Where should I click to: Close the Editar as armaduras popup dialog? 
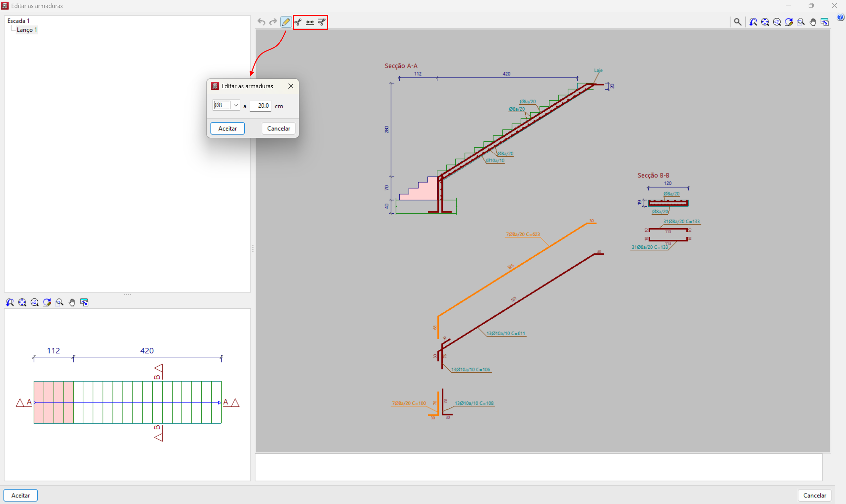click(x=291, y=86)
